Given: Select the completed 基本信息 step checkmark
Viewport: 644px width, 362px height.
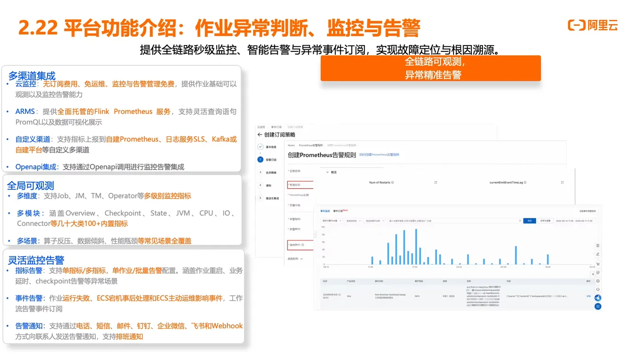Looking at the screenshot, I should click(260, 147).
